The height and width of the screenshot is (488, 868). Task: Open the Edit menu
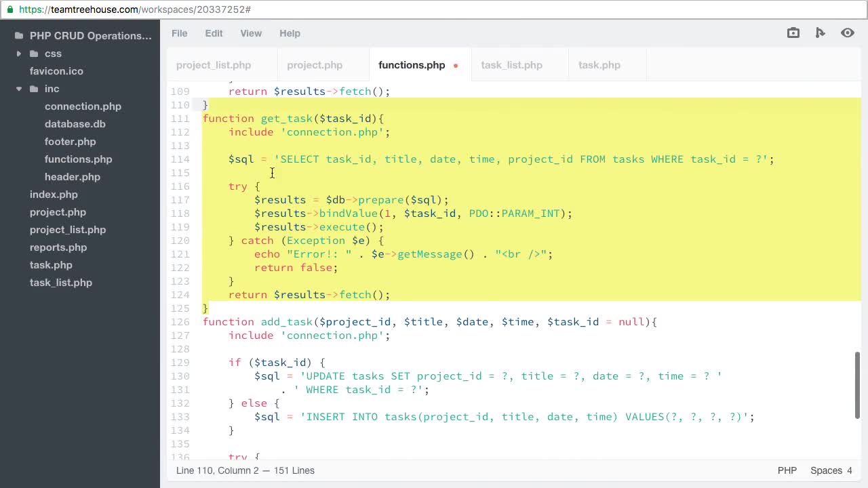point(214,33)
